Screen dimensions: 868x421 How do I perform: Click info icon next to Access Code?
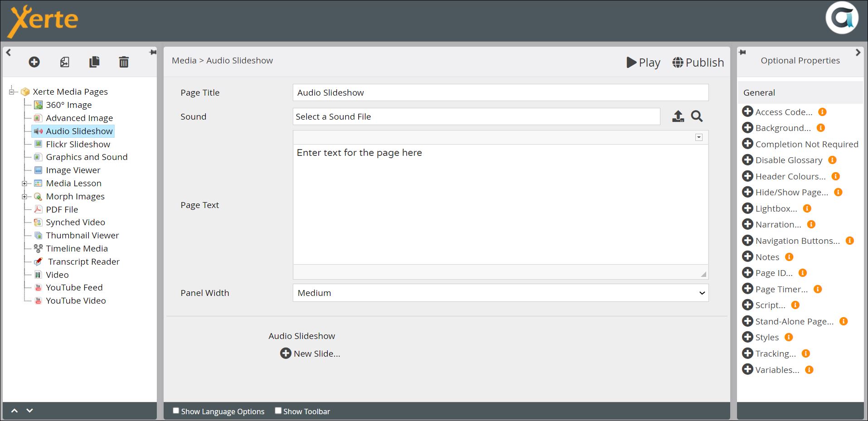coord(822,112)
